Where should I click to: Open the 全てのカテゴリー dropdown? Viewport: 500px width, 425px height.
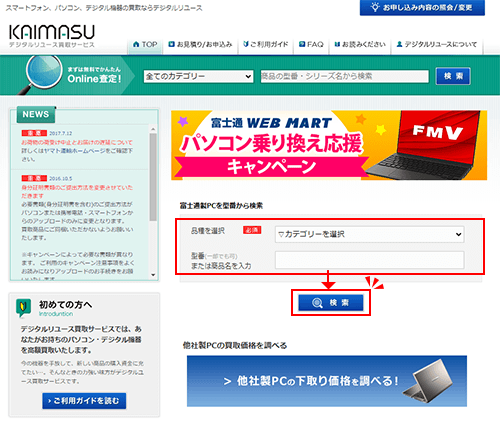coord(198,76)
